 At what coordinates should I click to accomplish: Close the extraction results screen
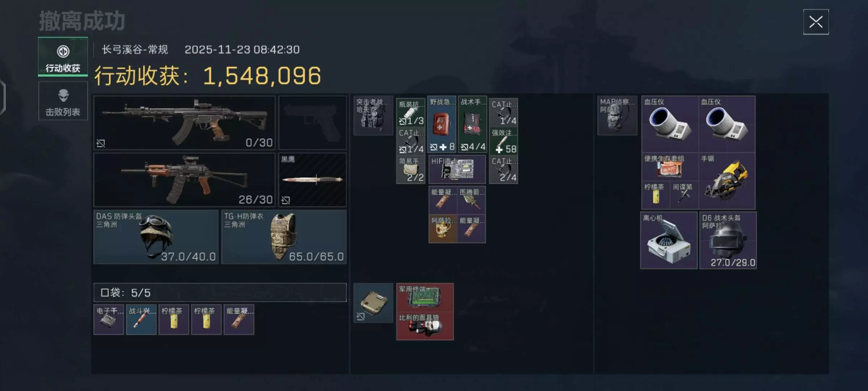816,22
